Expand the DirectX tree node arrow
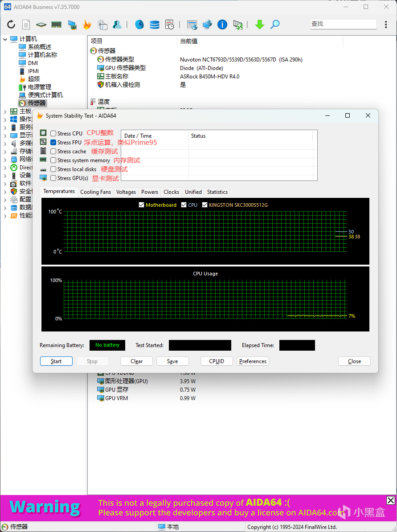This screenshot has height=532, width=397. (5, 168)
